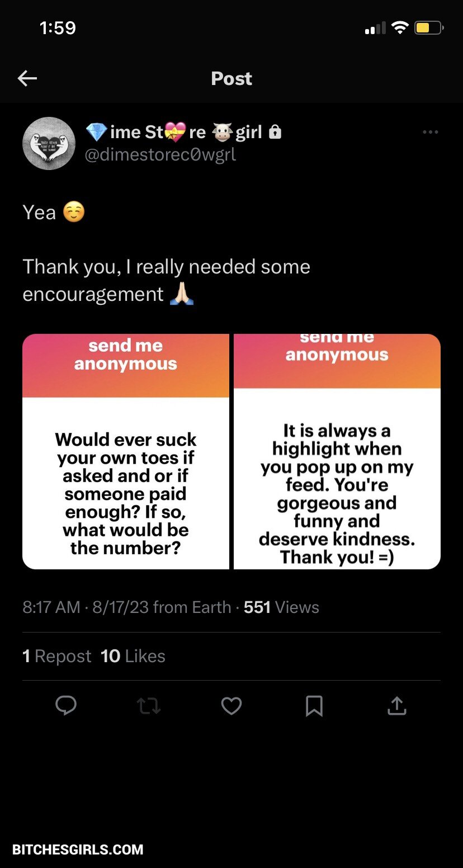
Task: Bookmark this post
Action: (314, 706)
